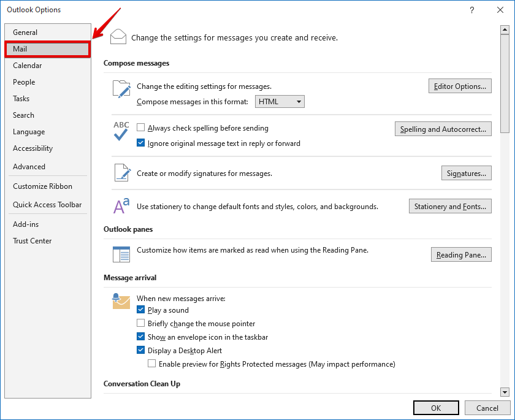Screen dimensions: 515x420
Task: Switch to the Tasks category
Action: (48, 99)
